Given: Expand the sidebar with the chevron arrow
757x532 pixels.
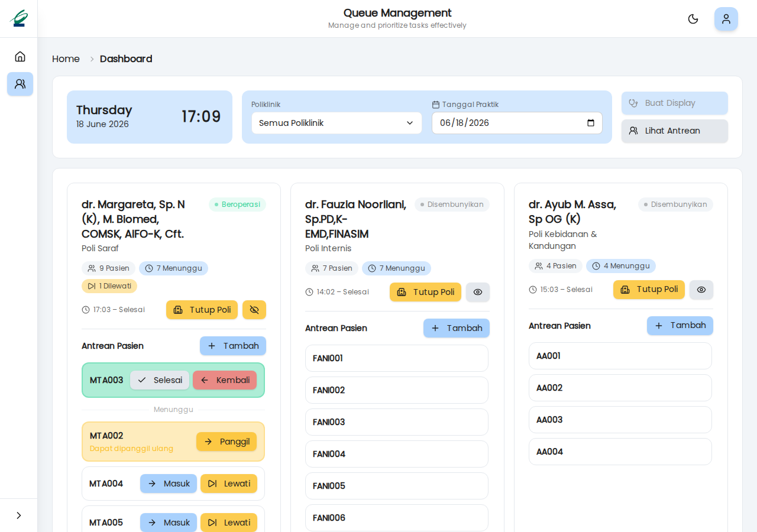Looking at the screenshot, I should point(19,515).
